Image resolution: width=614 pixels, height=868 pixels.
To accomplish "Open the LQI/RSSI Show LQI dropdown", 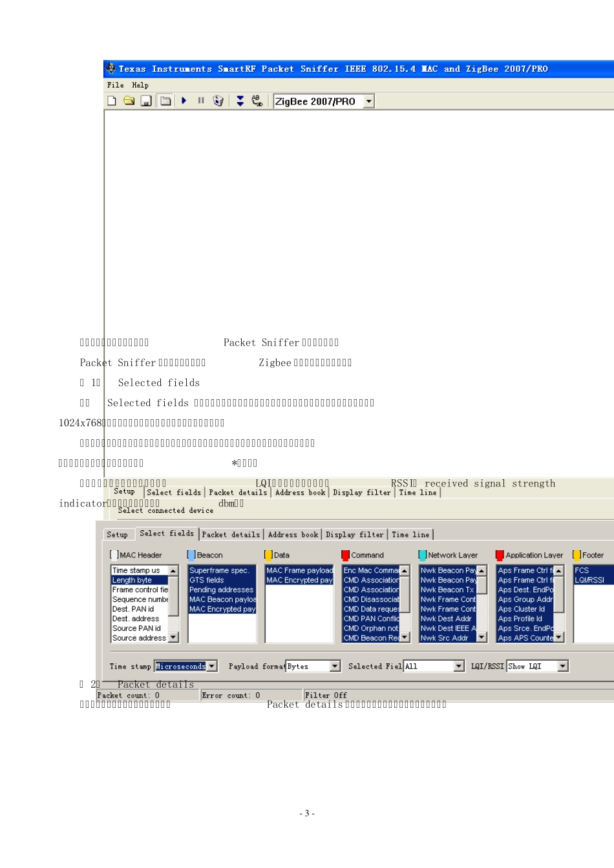I will (x=563, y=666).
